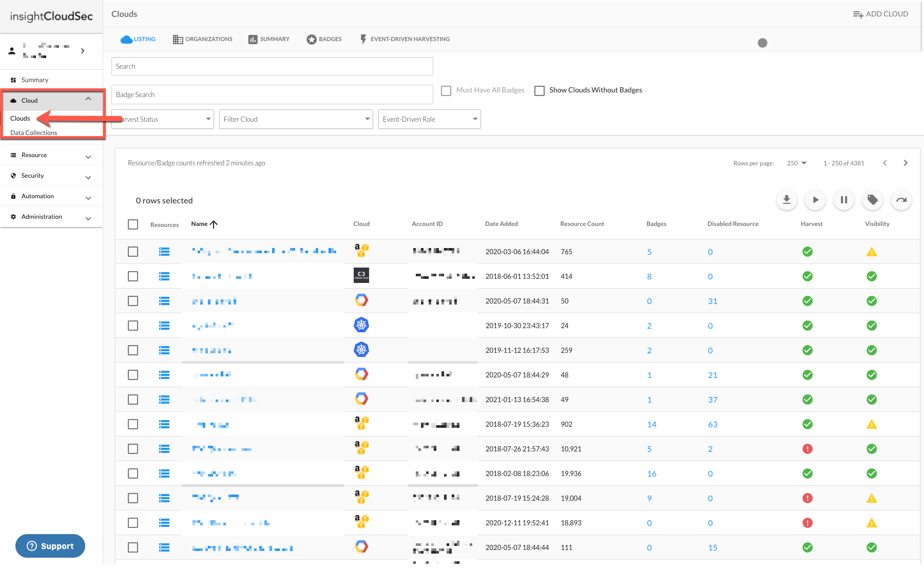Click the visibility warning icon for row 2020-03-06 16:44:04
This screenshot has height=569, width=924.
872,252
